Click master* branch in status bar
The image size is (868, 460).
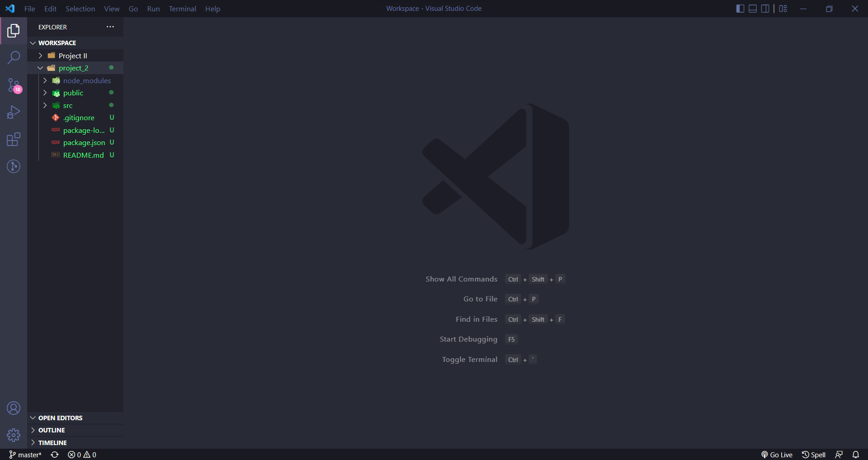click(x=25, y=455)
